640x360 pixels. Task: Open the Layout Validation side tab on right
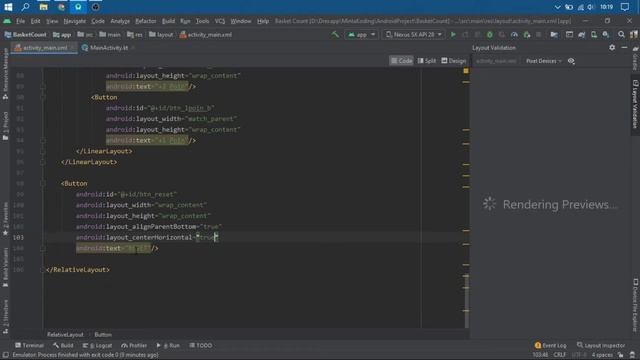(635, 104)
